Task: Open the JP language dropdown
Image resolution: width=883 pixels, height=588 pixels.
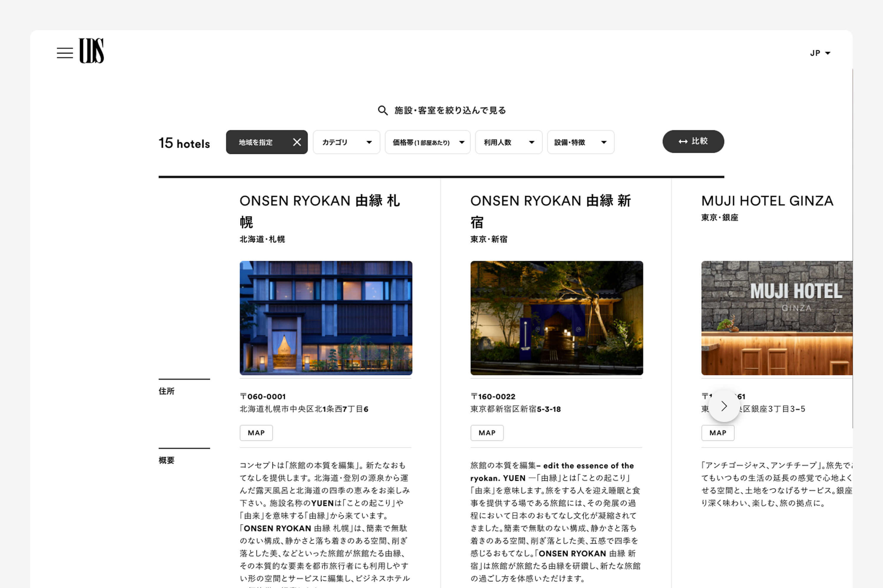Action: pyautogui.click(x=820, y=53)
